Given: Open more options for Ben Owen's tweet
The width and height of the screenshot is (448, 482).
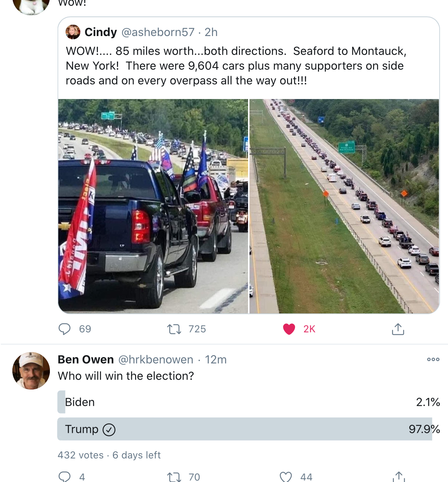Looking at the screenshot, I should (x=433, y=359).
